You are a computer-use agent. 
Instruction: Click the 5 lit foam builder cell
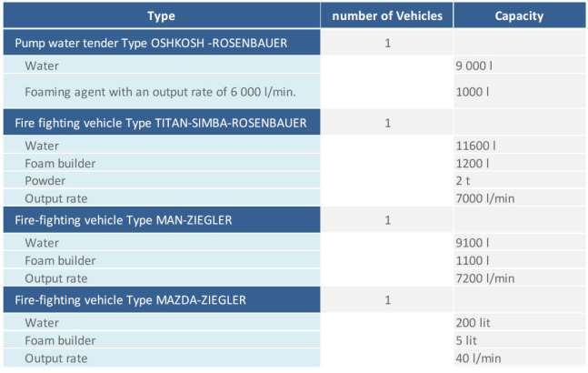click(519, 340)
